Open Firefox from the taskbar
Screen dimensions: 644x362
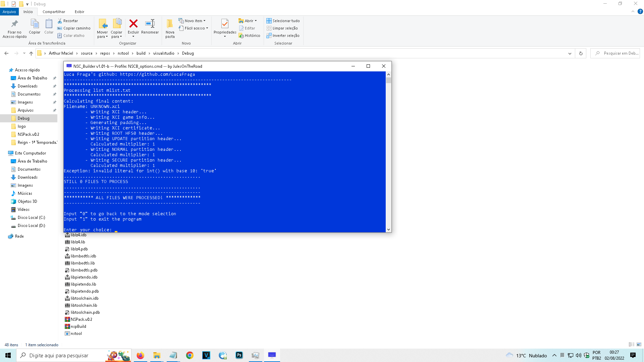coord(140,355)
